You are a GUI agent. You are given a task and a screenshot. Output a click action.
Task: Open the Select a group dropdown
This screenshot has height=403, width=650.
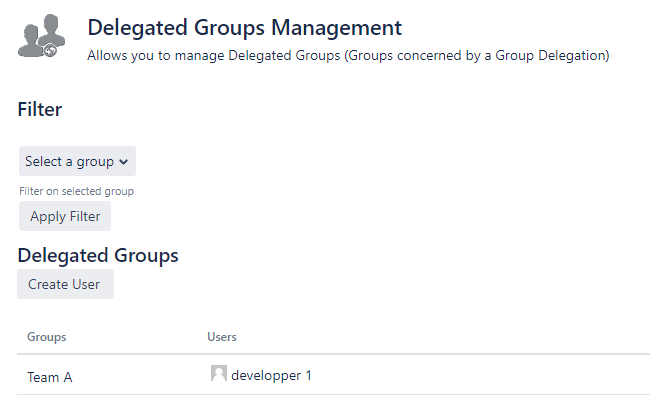pos(77,161)
